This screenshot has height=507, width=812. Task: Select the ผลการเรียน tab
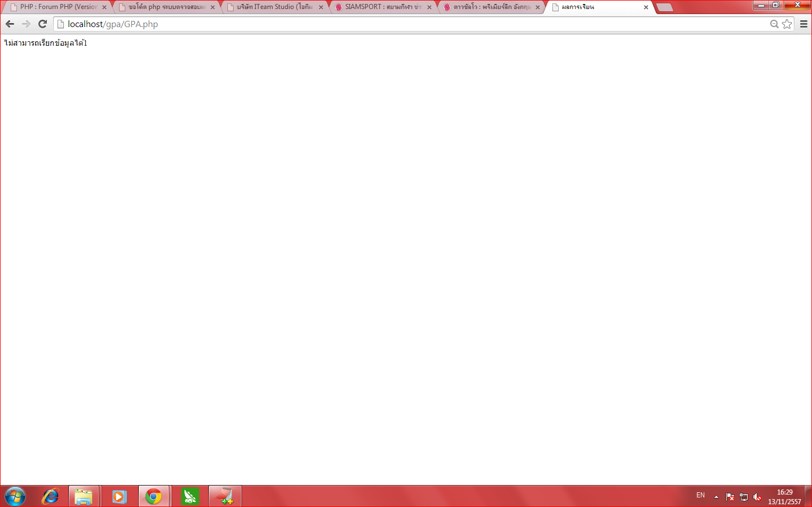coord(599,7)
